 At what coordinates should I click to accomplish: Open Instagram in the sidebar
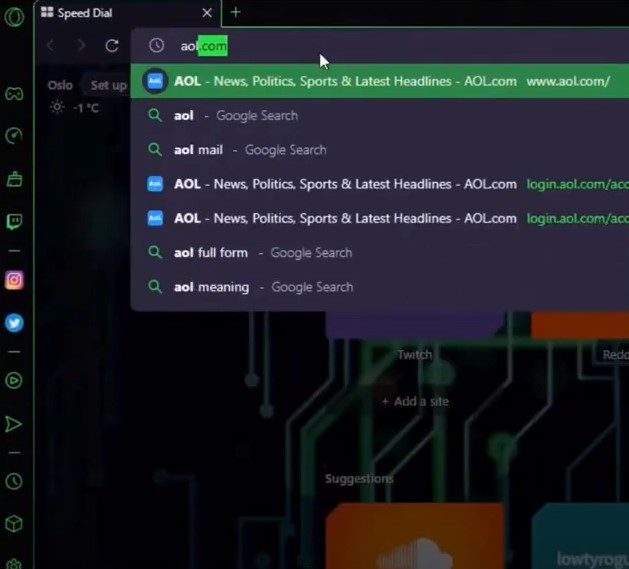(x=14, y=280)
